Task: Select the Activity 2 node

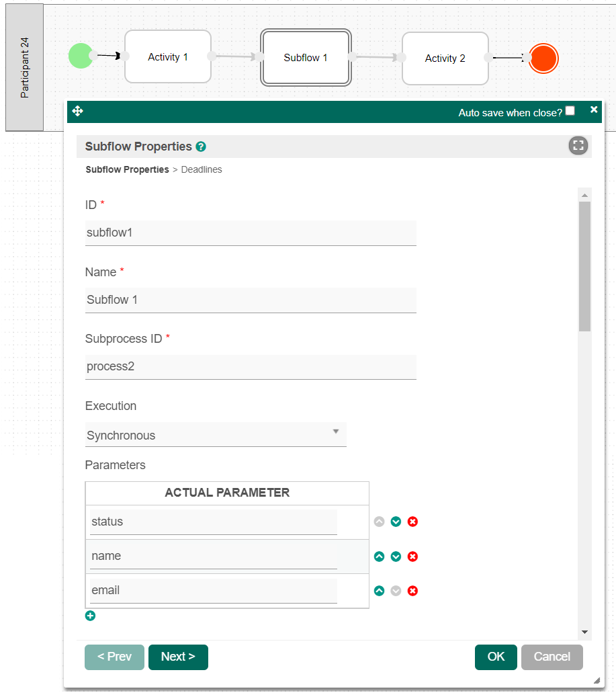Action: coord(445,58)
